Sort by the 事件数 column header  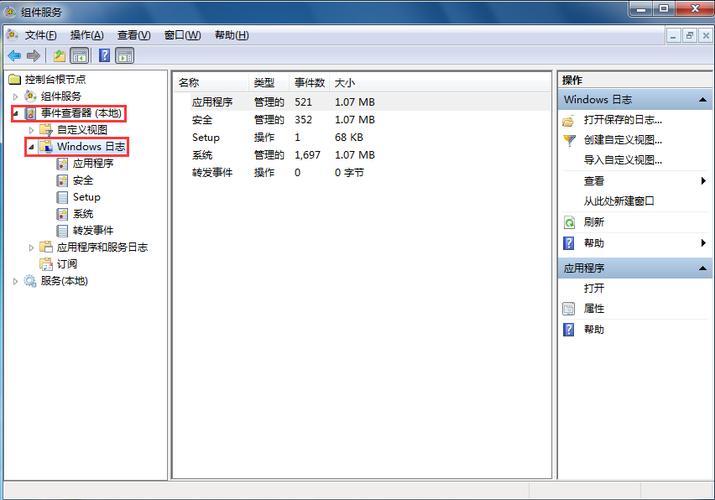coord(310,82)
